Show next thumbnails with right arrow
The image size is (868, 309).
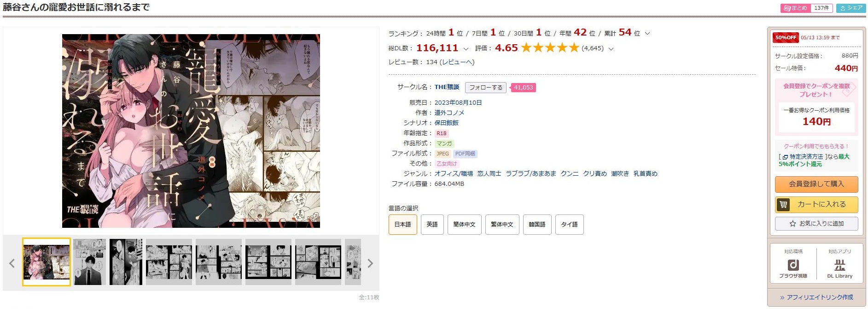pos(370,263)
